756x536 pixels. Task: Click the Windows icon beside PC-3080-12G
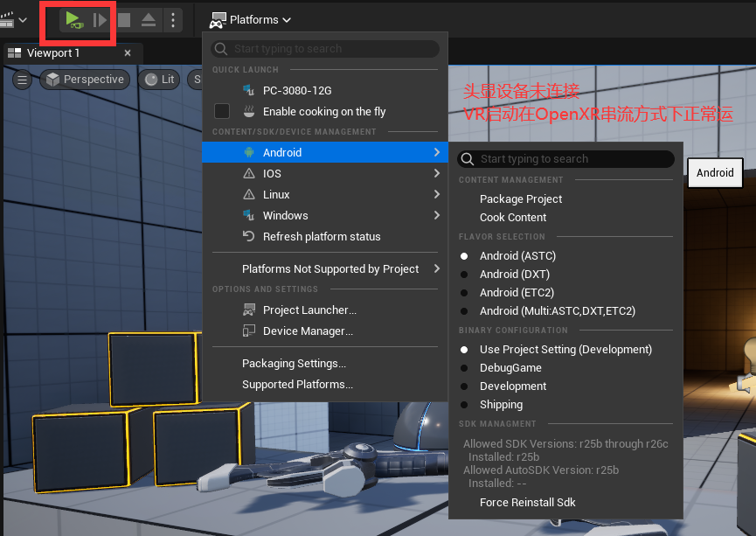click(249, 90)
